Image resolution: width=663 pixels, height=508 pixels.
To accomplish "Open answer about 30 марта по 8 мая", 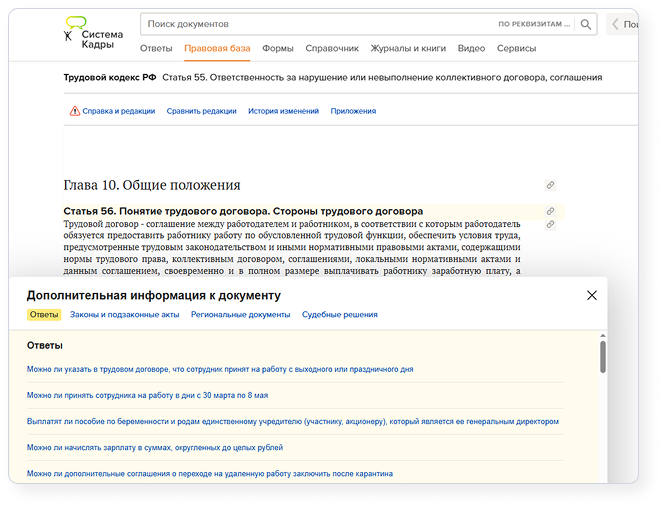I will [x=148, y=395].
